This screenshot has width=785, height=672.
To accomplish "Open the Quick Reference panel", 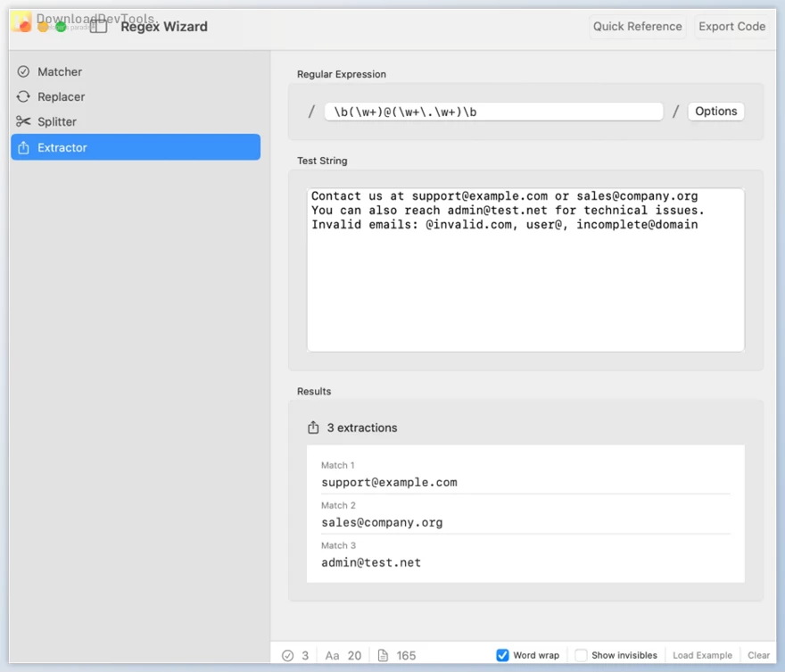I will tap(637, 26).
